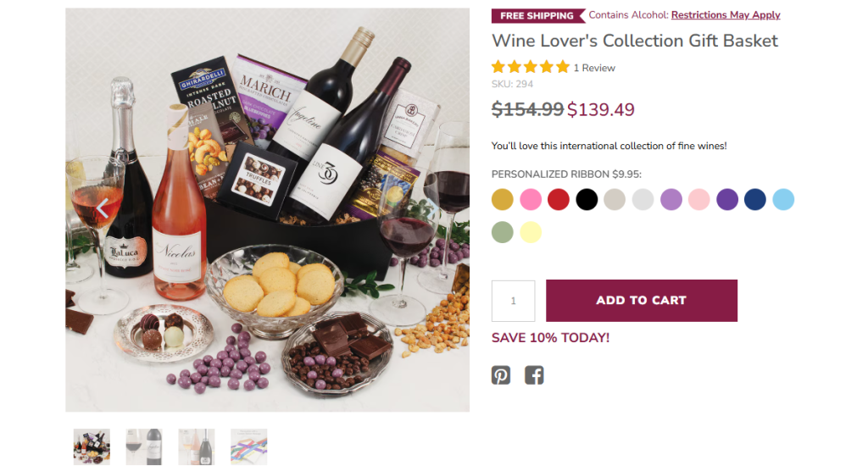868x471 pixels.
Task: Open the colored ribbons thumbnail
Action: (x=249, y=446)
